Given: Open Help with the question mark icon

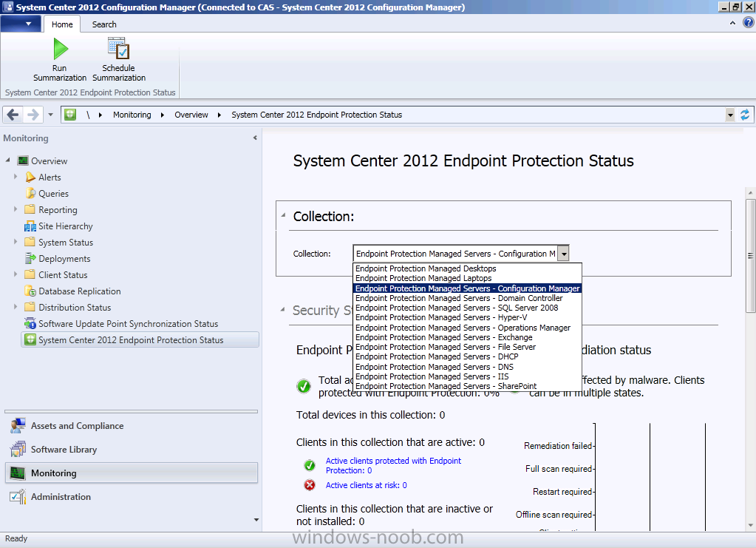Looking at the screenshot, I should click(x=749, y=22).
